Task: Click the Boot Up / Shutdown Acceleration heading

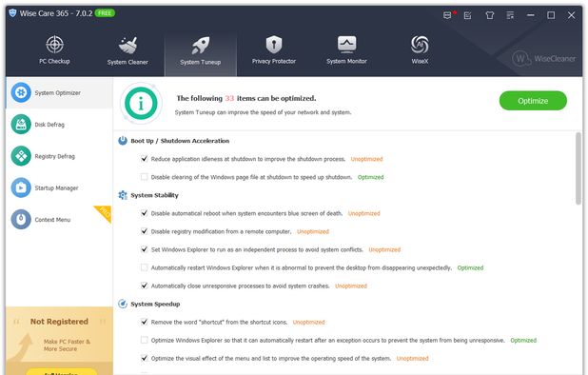Action: click(x=180, y=141)
